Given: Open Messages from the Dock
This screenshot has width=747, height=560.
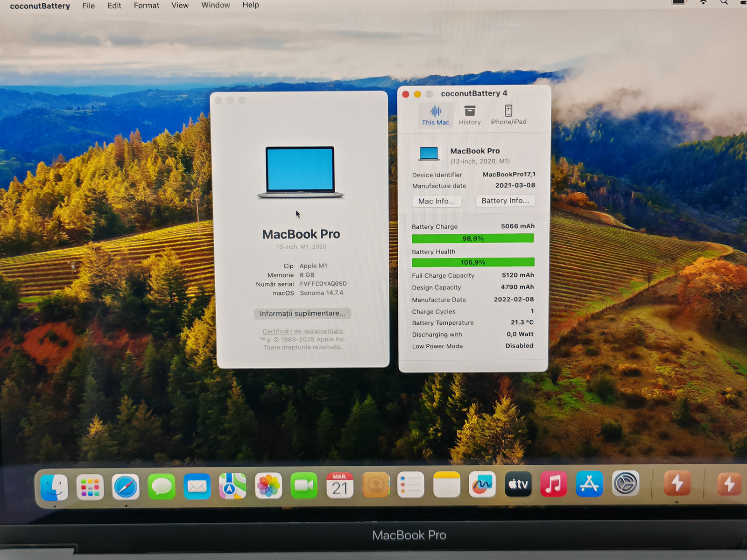Looking at the screenshot, I should 162,487.
